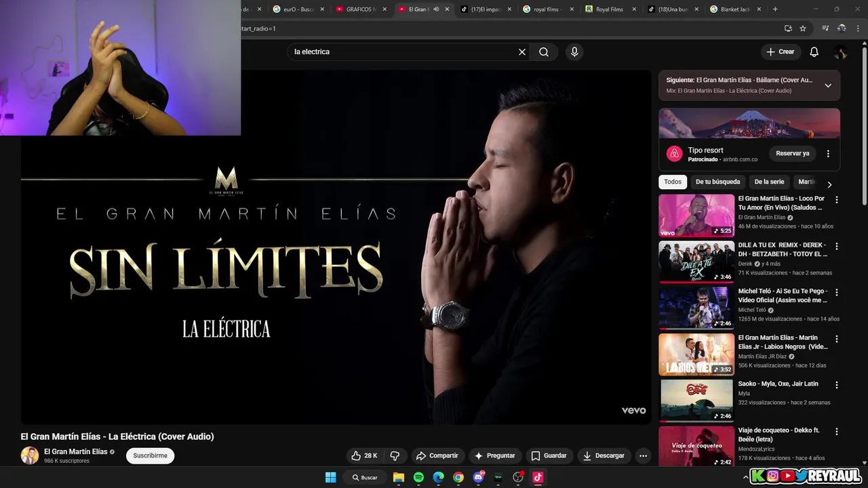Open the Michel Teló Ai Se Eu Te Pego thumbnail
The width and height of the screenshot is (868, 488).
(x=696, y=308)
